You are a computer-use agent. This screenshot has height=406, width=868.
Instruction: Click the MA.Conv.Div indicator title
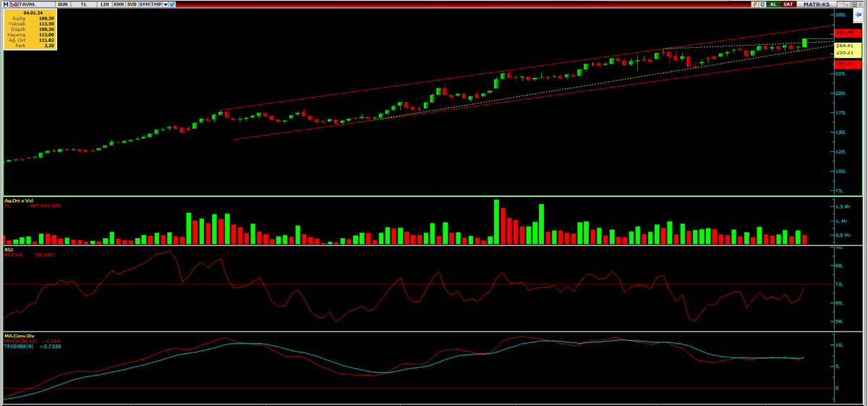coord(20,337)
